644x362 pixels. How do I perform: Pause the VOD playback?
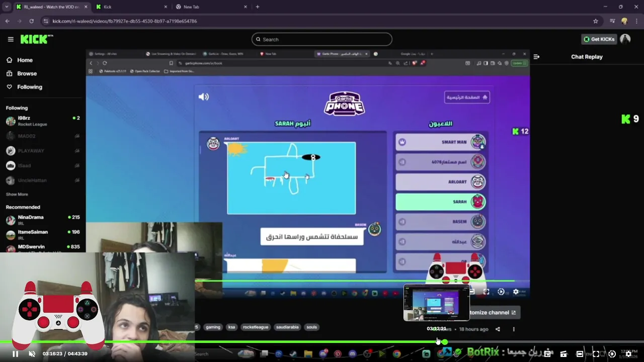point(15,354)
